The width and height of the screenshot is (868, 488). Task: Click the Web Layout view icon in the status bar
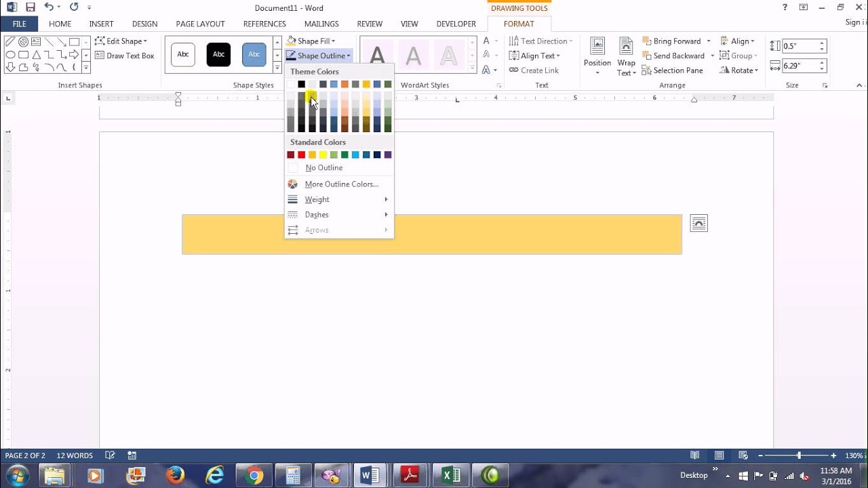(743, 455)
